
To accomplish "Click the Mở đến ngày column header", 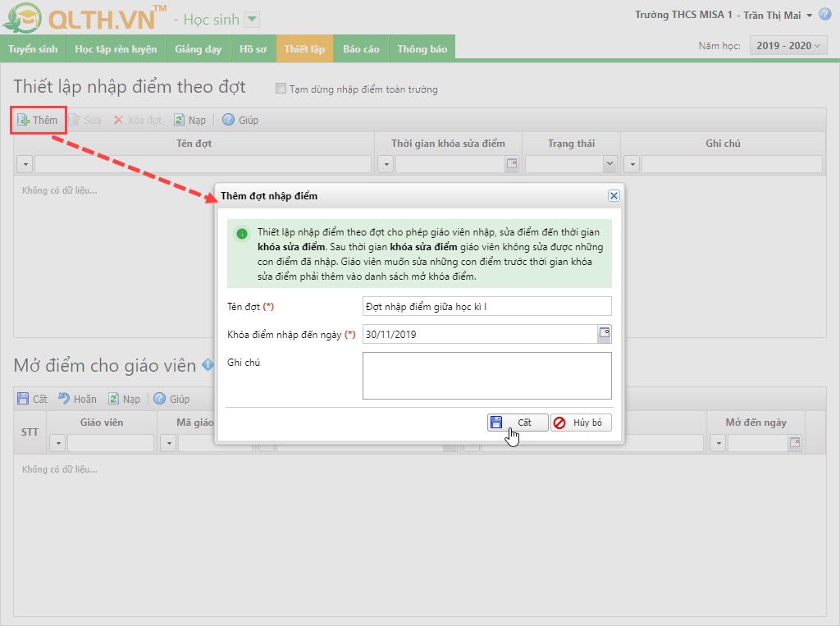I will tap(756, 423).
